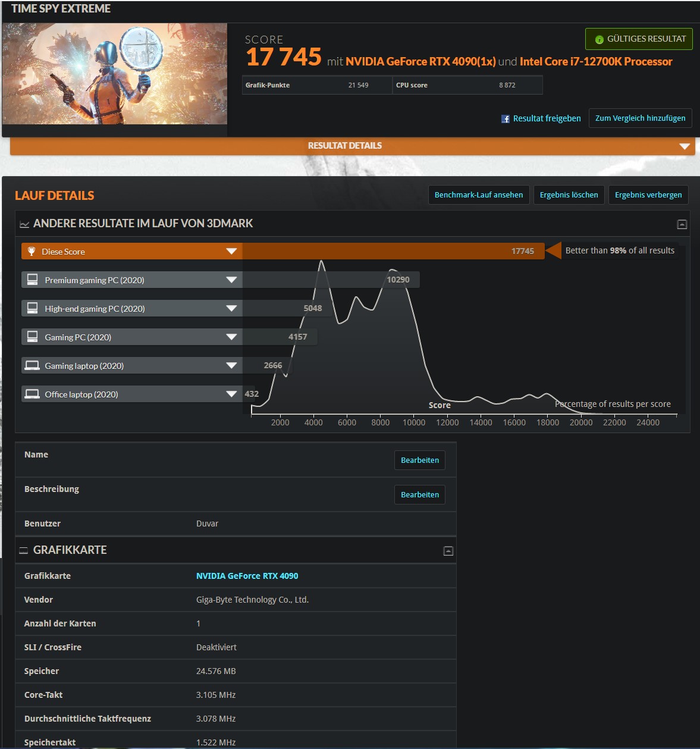
Task: Click Ergebnis verbergen button
Action: coord(648,195)
